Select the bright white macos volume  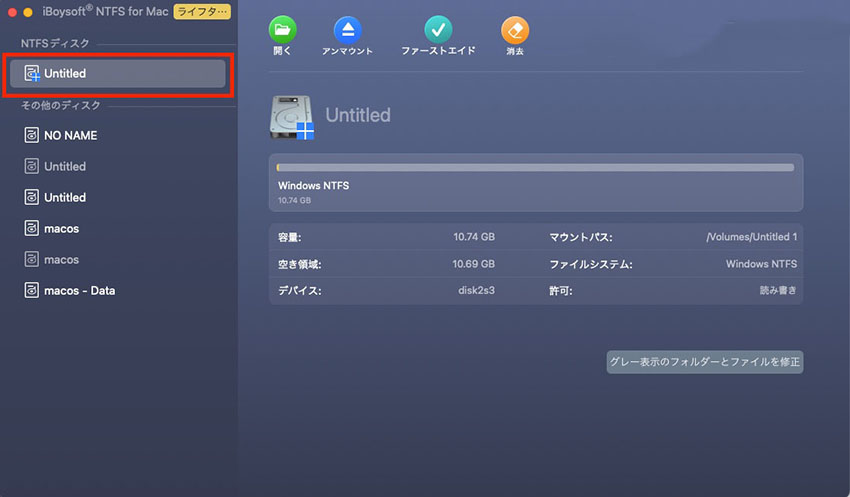tap(61, 229)
